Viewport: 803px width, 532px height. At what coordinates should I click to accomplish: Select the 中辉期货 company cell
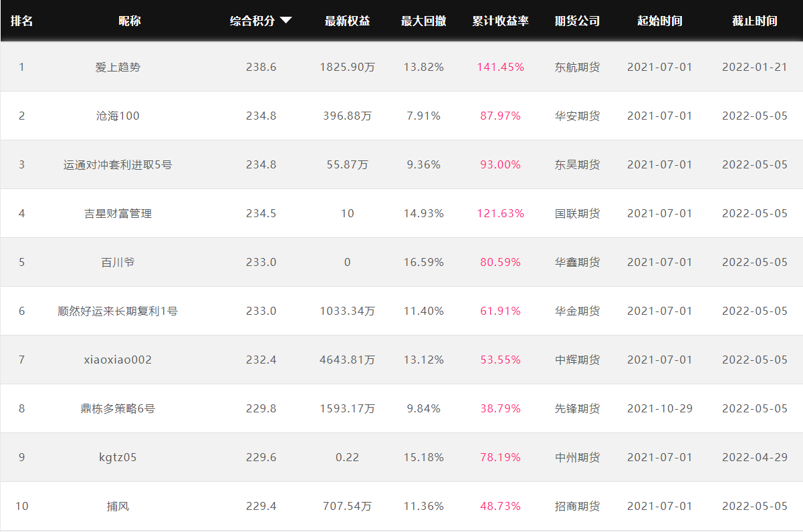577,360
